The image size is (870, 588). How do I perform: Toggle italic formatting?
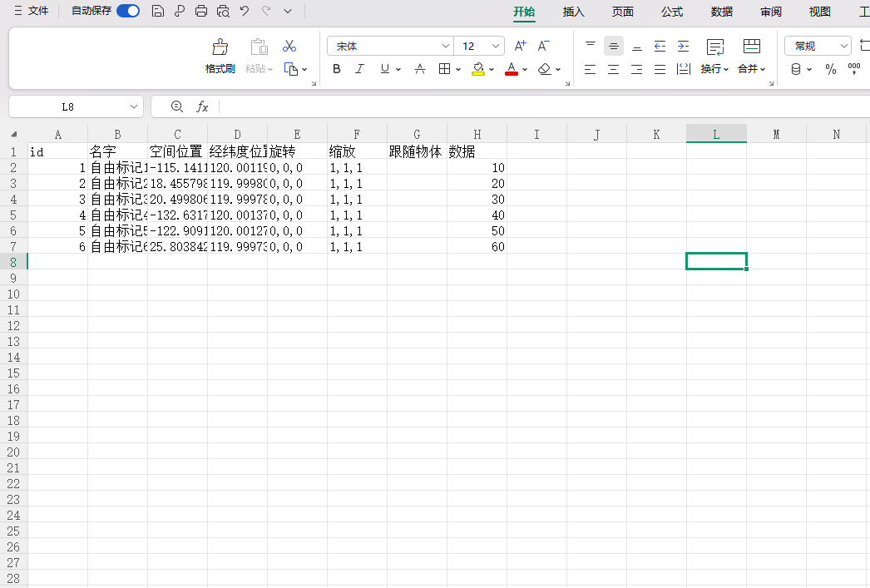point(360,69)
